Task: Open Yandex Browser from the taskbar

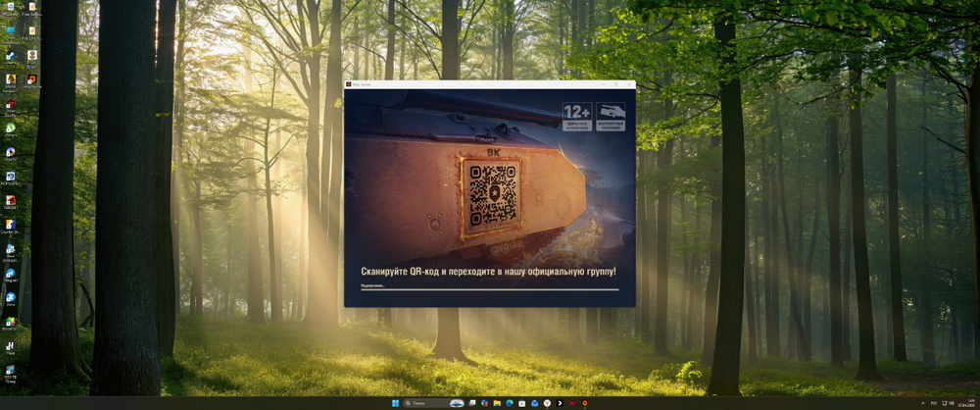Action: [547, 403]
